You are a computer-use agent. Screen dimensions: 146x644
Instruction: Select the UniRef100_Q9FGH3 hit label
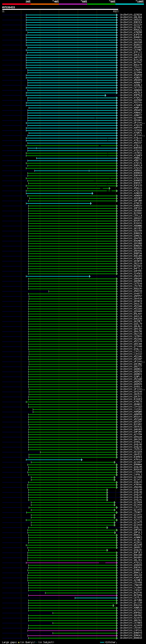pyautogui.click(x=131, y=530)
